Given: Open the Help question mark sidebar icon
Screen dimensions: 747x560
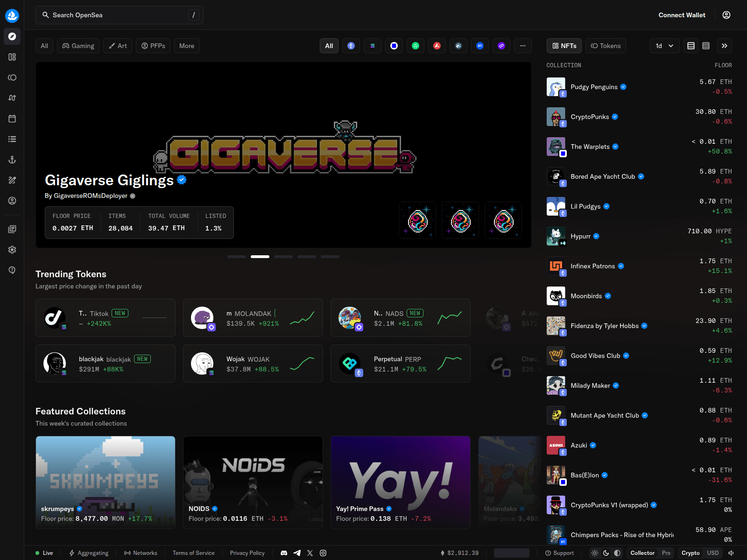Looking at the screenshot, I should (x=12, y=270).
